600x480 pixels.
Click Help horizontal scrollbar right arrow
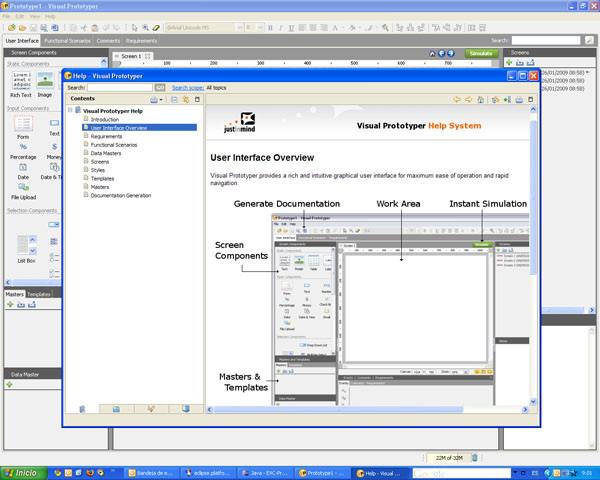coord(525,410)
